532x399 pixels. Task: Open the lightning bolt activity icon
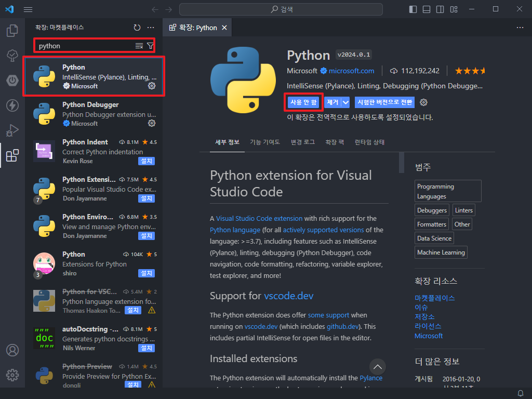click(12, 105)
